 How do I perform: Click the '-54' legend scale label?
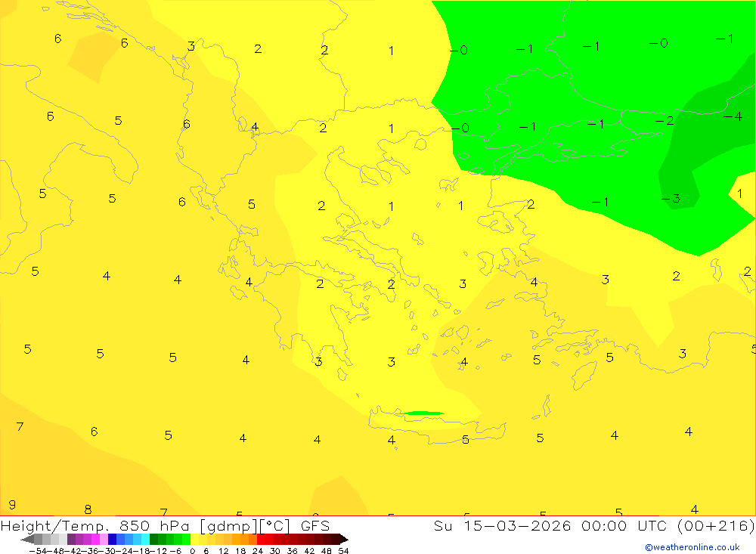coord(38,551)
